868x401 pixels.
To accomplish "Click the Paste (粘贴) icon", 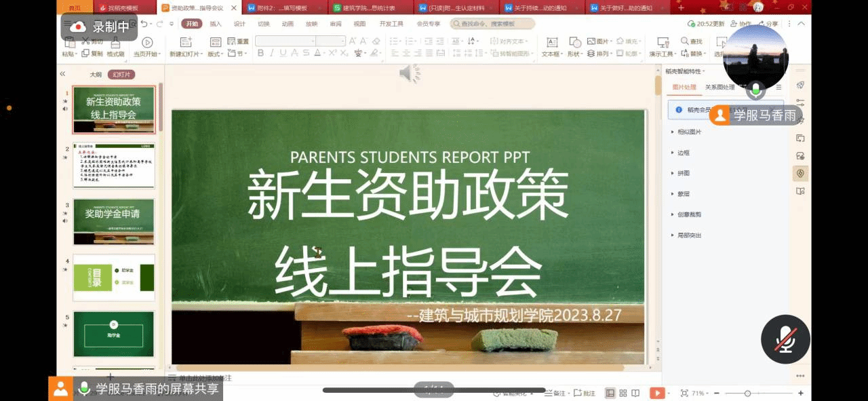I will (68, 43).
